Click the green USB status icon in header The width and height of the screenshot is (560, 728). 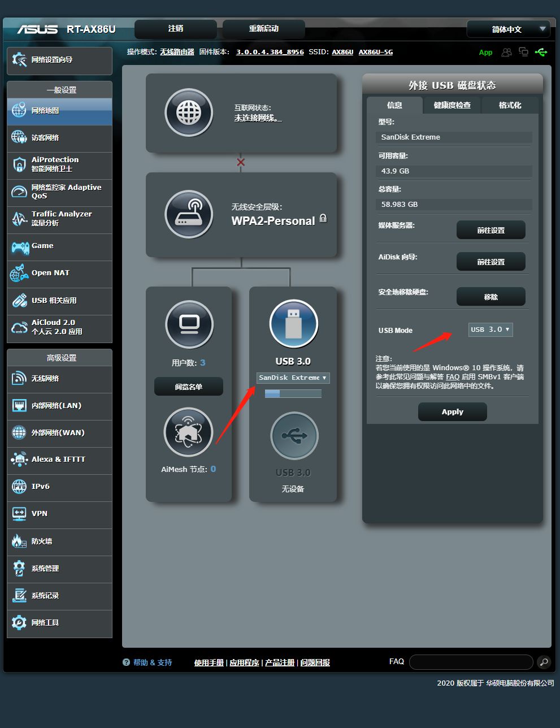coord(541,52)
